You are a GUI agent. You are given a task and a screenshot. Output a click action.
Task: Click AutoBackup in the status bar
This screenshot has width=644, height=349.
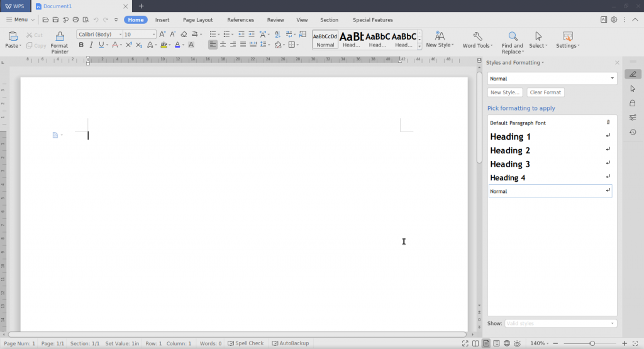pos(291,343)
